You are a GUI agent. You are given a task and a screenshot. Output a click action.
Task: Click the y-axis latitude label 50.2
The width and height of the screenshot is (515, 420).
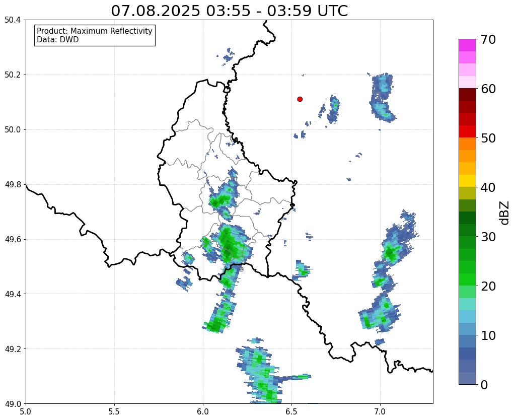[x=13, y=75]
